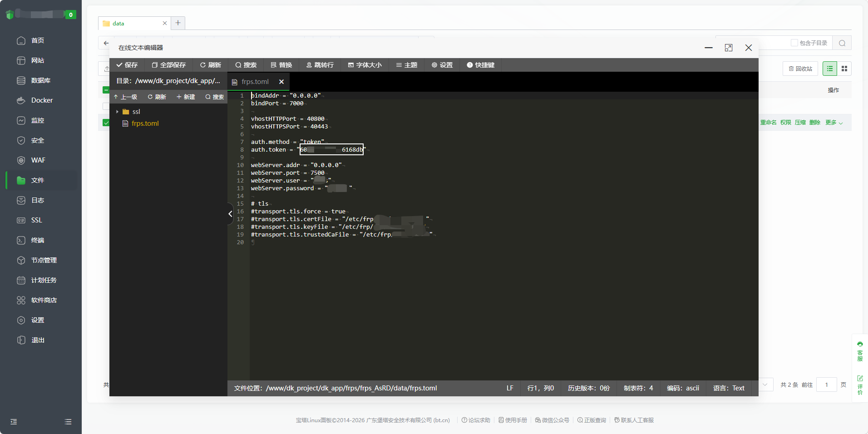868x434 pixels.
Task: Open the 使用手册 manual link
Action: [513, 420]
